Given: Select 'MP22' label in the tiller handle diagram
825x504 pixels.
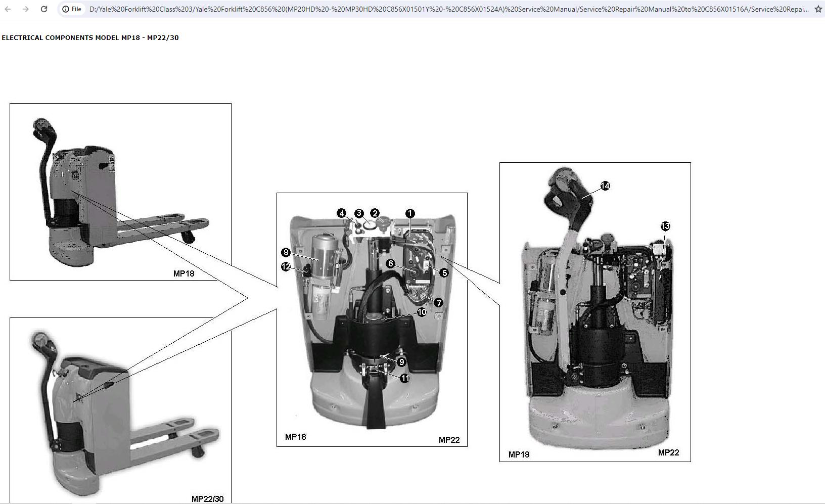Looking at the screenshot, I should [x=668, y=452].
